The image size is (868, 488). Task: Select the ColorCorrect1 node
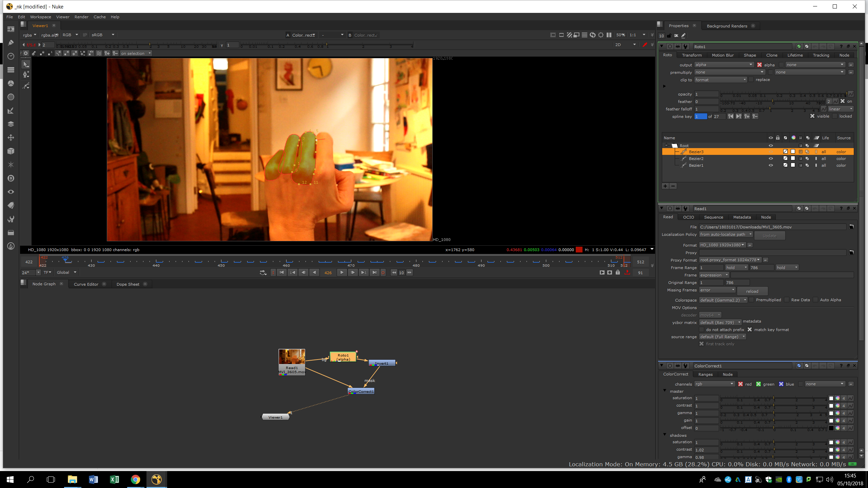click(x=361, y=391)
